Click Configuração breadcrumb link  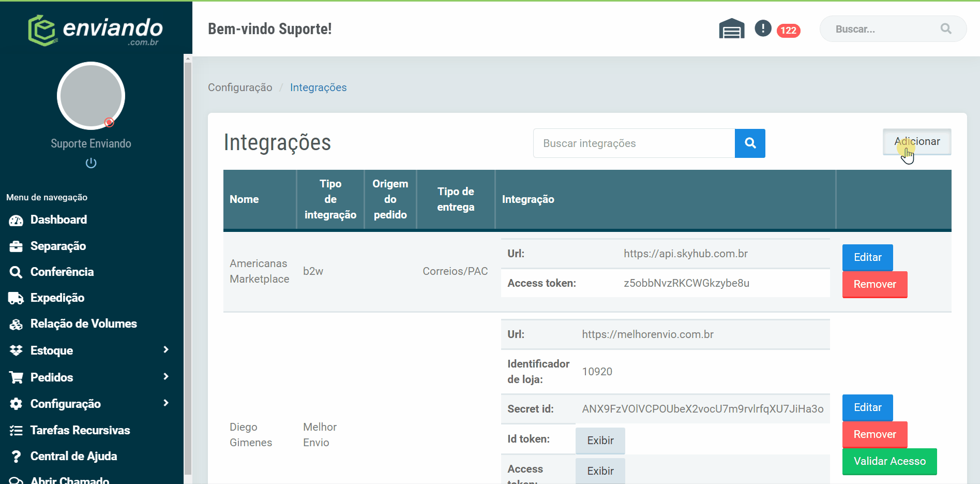click(240, 87)
